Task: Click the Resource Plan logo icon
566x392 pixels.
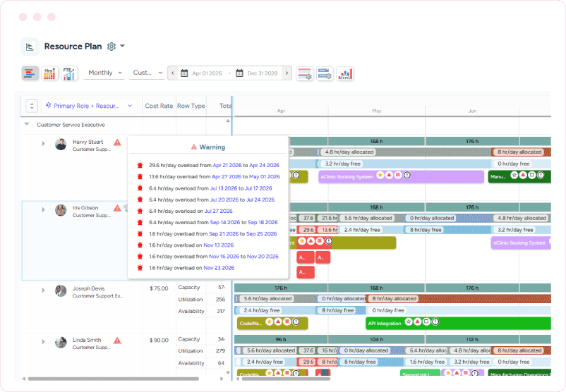Action: pyautogui.click(x=30, y=47)
